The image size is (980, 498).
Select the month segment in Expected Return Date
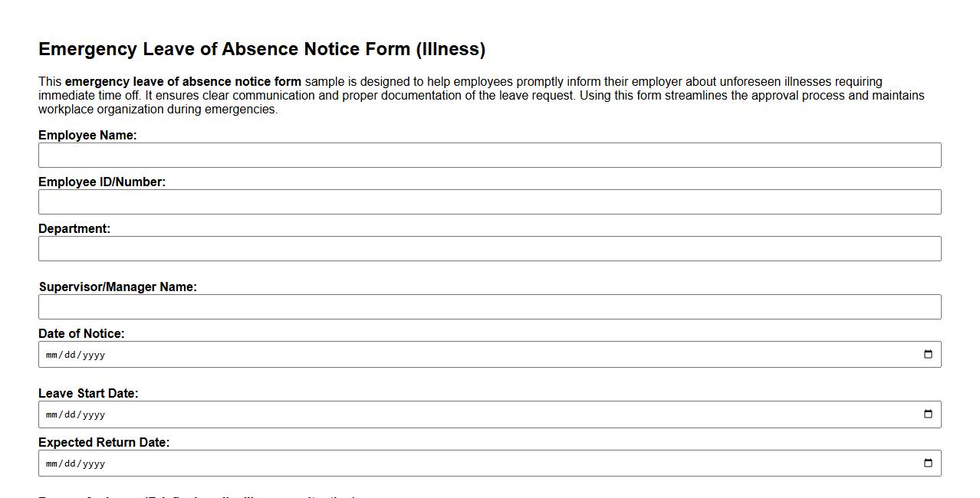click(x=51, y=463)
